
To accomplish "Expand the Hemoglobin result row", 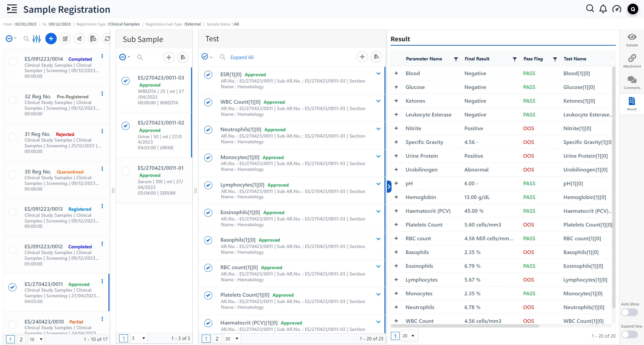I will tap(396, 197).
